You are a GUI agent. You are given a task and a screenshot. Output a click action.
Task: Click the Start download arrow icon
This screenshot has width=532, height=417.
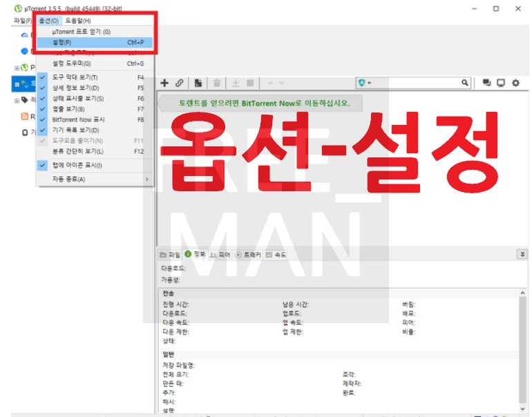pyautogui.click(x=236, y=83)
